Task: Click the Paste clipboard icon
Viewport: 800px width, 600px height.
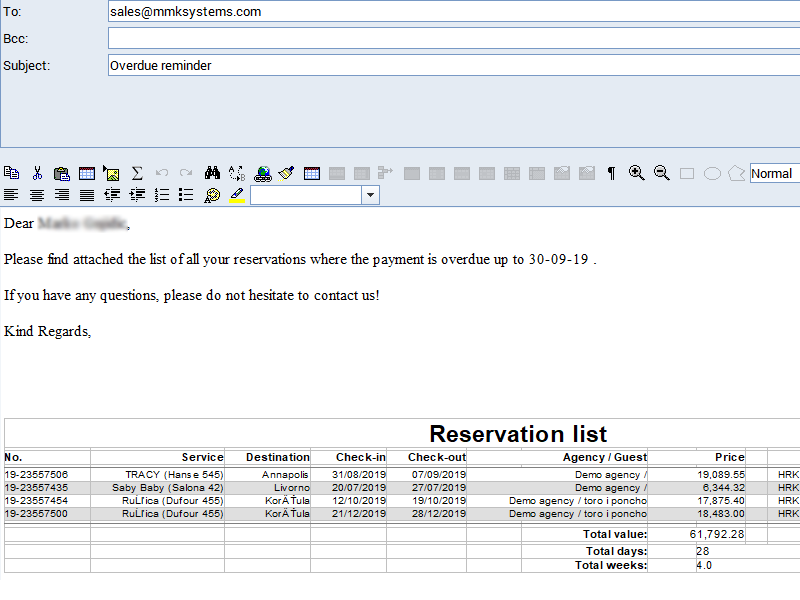Action: pyautogui.click(x=62, y=173)
